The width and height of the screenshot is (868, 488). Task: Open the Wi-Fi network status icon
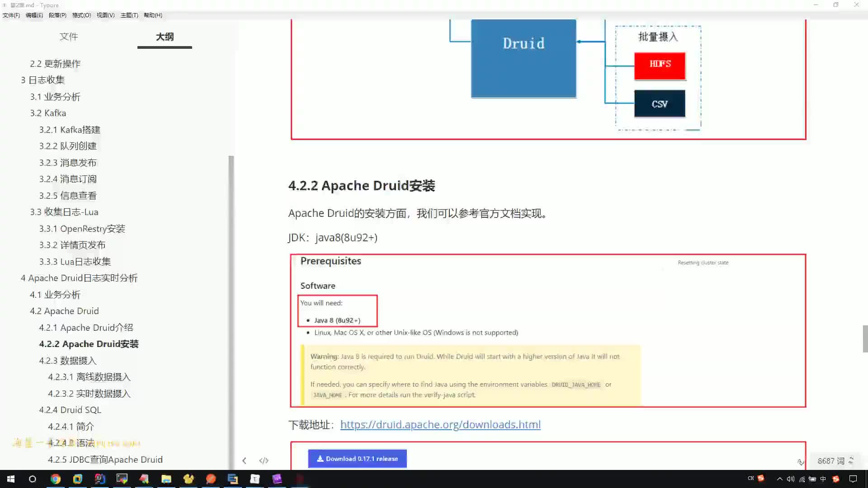(x=802, y=479)
